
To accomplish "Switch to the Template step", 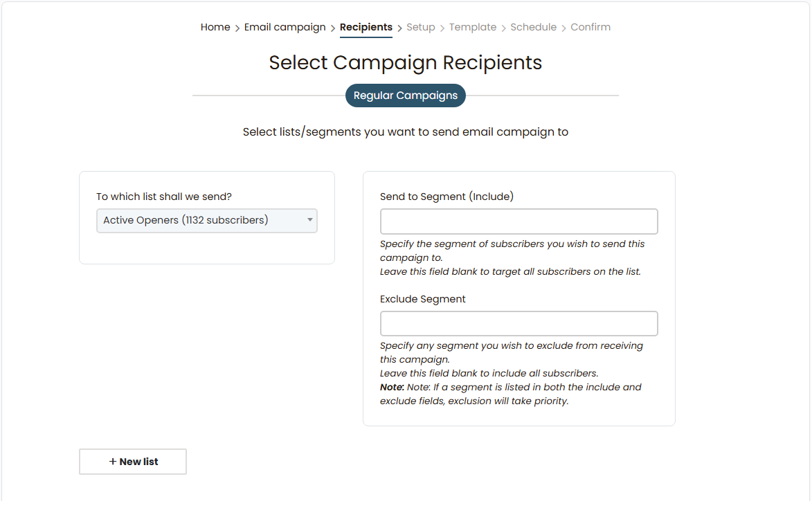I will point(473,27).
